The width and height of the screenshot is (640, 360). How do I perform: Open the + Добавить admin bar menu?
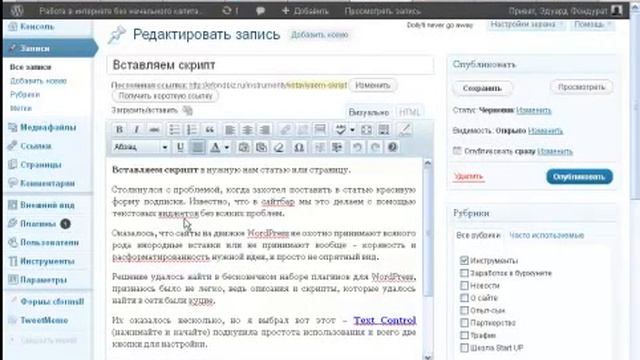pyautogui.click(x=305, y=11)
